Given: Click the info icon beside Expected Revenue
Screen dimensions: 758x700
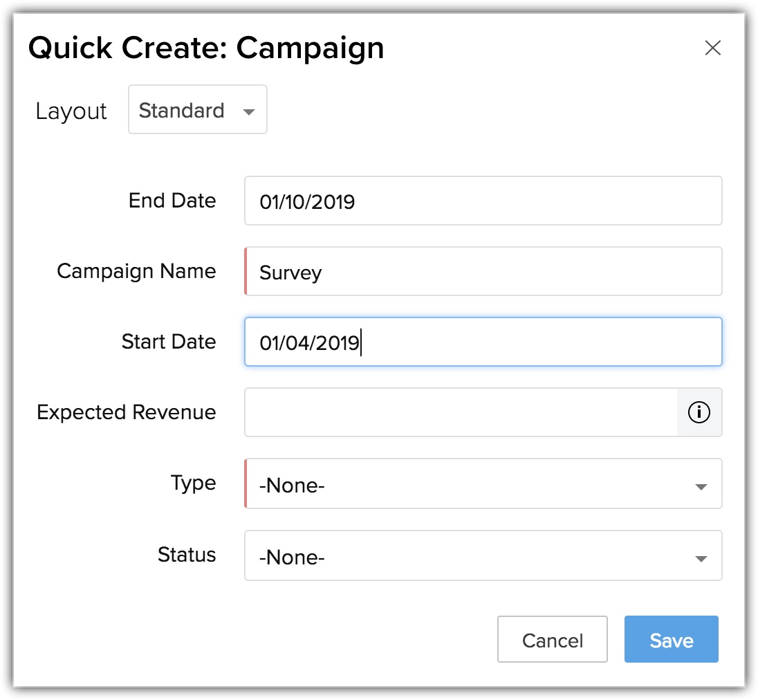Looking at the screenshot, I should (699, 412).
